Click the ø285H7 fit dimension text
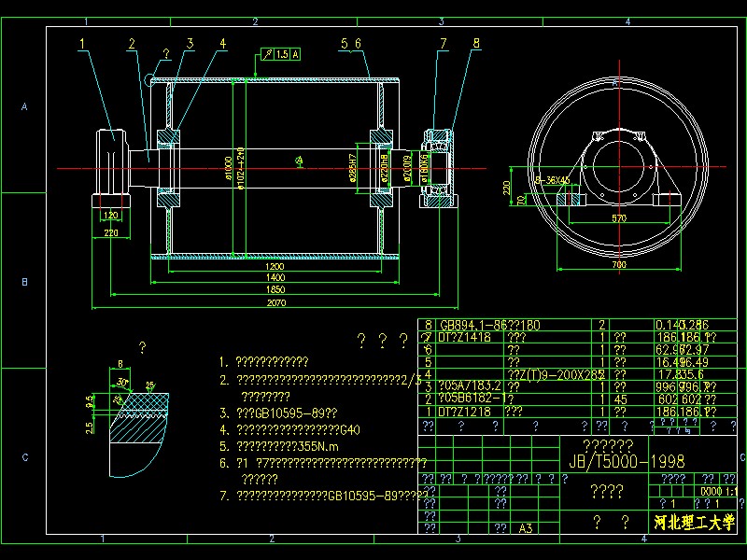The width and height of the screenshot is (747, 560). 352,168
